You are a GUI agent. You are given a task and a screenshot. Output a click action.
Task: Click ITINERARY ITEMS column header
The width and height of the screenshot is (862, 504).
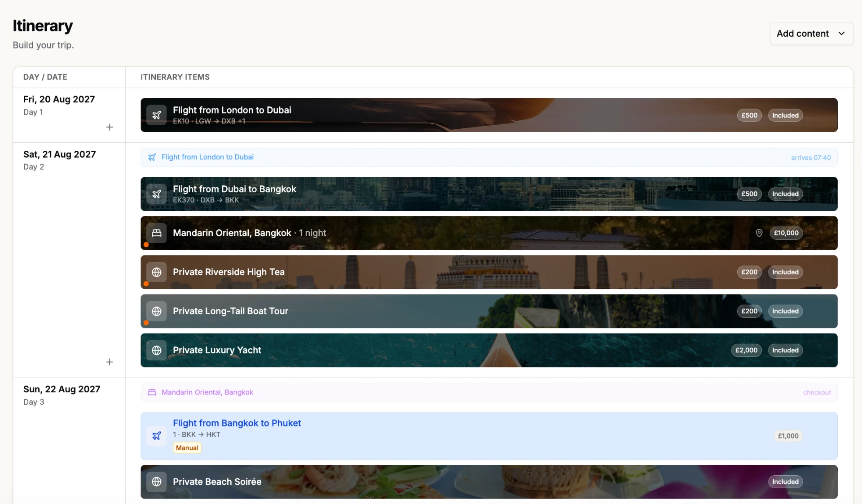175,77
